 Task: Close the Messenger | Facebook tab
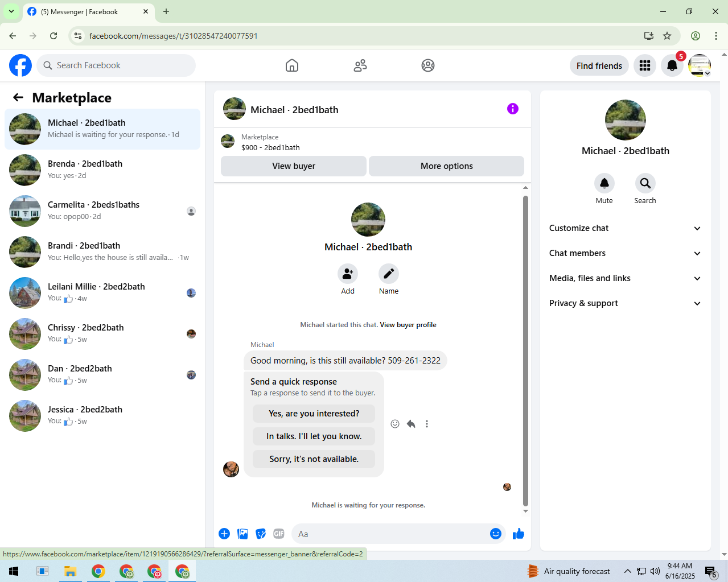click(146, 11)
